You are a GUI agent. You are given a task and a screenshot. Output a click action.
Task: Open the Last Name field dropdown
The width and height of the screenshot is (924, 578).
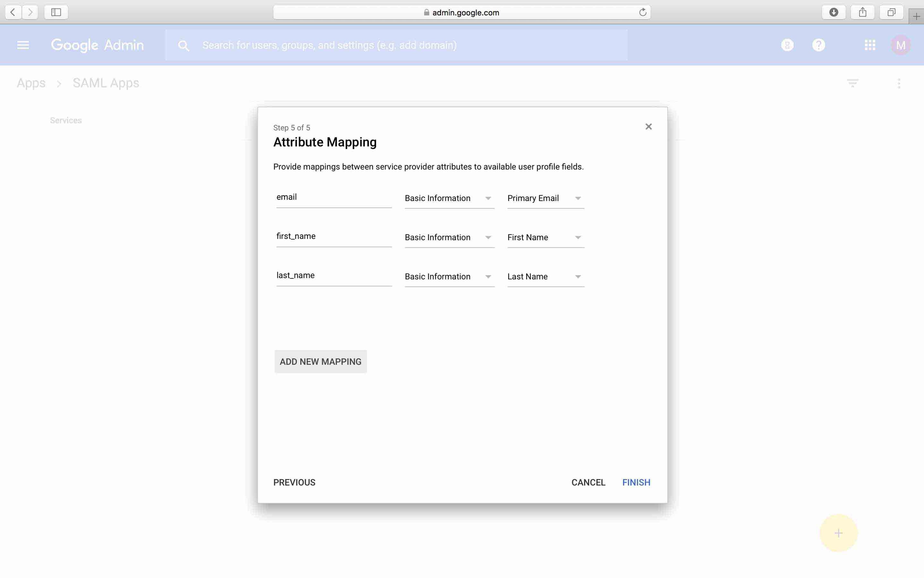(546, 277)
